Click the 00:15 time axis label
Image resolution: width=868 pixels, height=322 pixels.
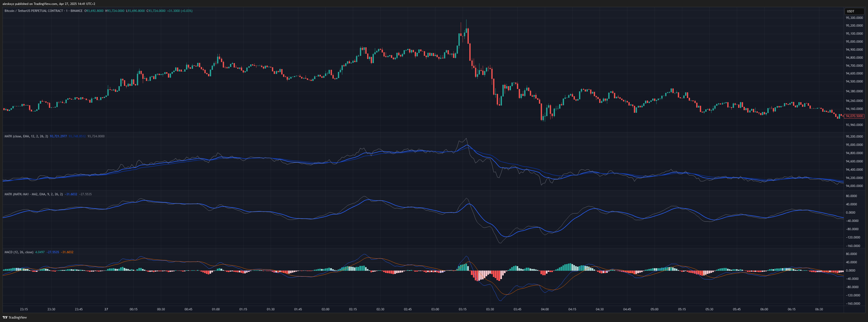point(133,309)
